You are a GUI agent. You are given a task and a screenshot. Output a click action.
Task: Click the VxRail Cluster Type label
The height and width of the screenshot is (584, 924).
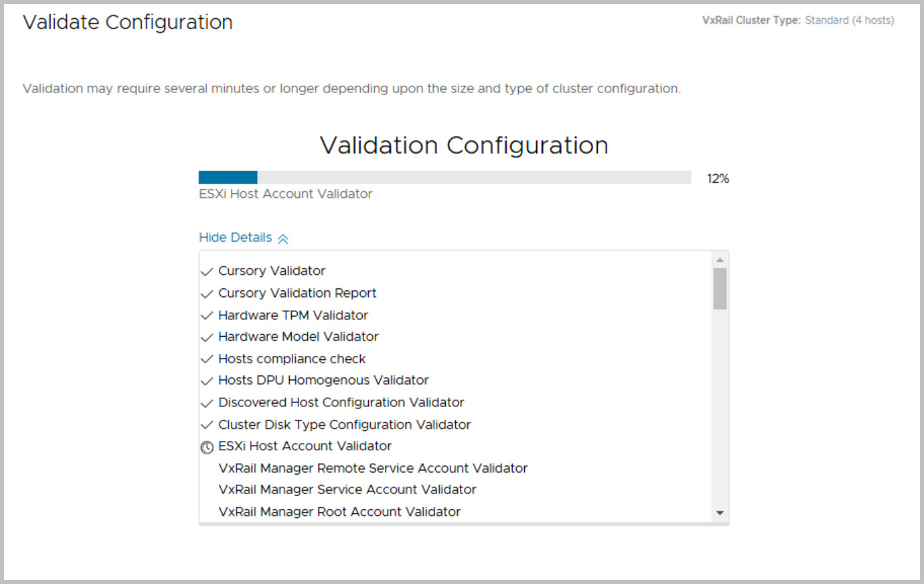click(751, 20)
